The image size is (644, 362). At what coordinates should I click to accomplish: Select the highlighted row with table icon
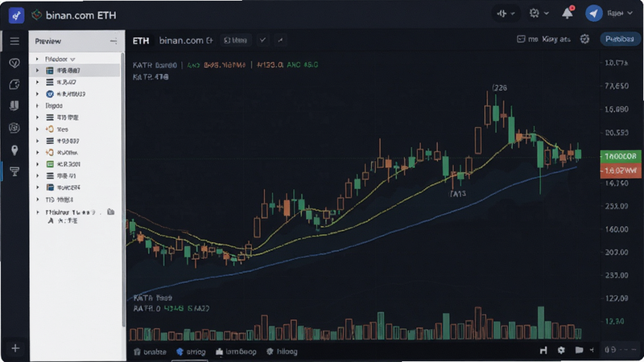76,71
